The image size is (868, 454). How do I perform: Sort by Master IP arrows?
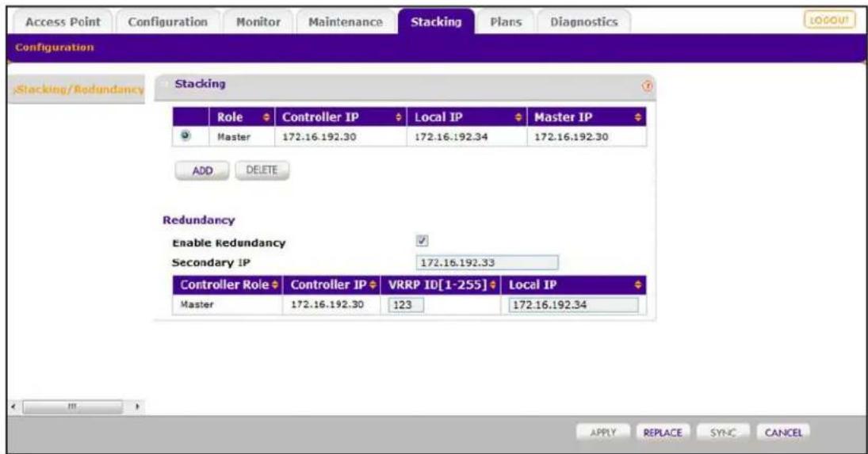(637, 117)
